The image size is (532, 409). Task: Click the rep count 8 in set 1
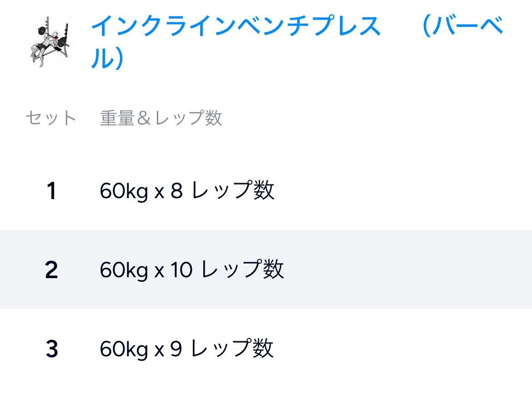[x=176, y=192]
